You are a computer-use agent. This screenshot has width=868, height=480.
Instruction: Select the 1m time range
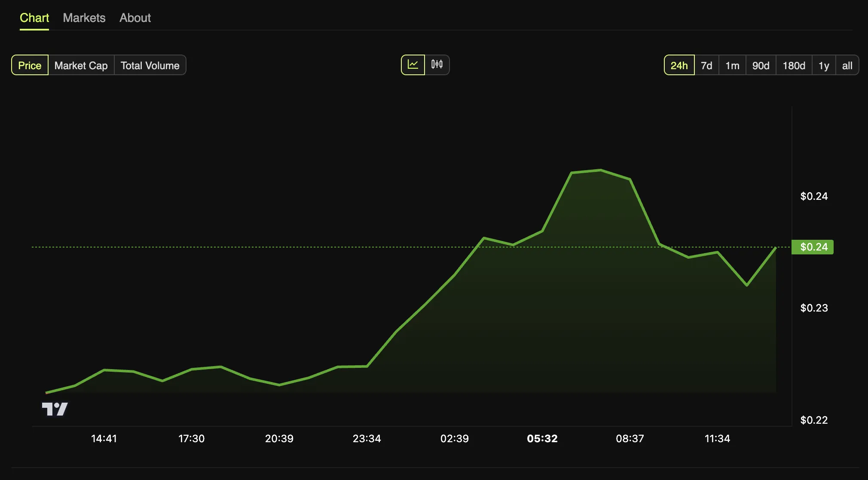point(732,64)
